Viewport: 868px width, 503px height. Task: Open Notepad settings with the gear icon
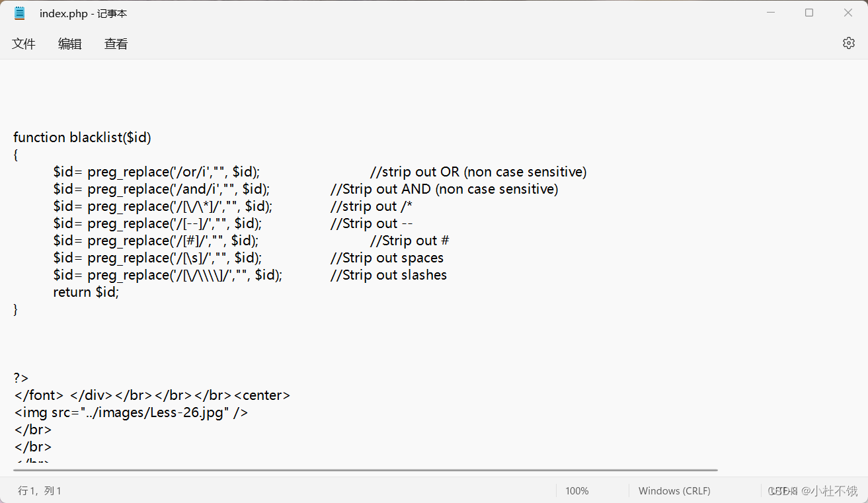click(849, 42)
